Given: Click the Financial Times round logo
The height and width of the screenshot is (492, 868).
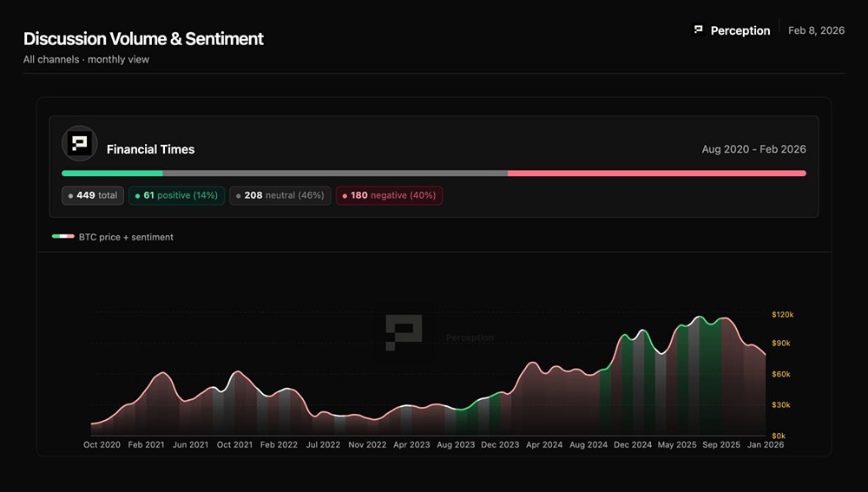Looking at the screenshot, I should (x=80, y=143).
